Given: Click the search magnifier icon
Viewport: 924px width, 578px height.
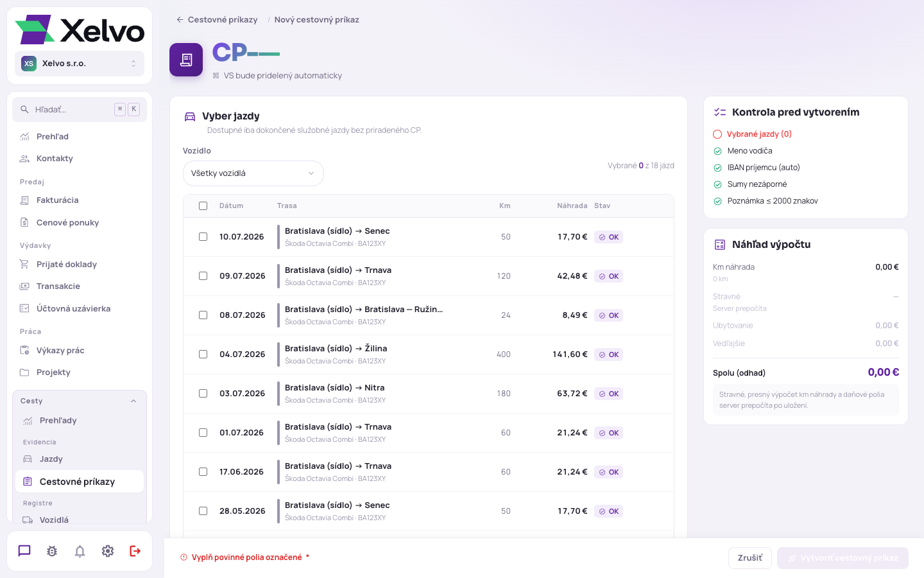Looking at the screenshot, I should coord(24,109).
